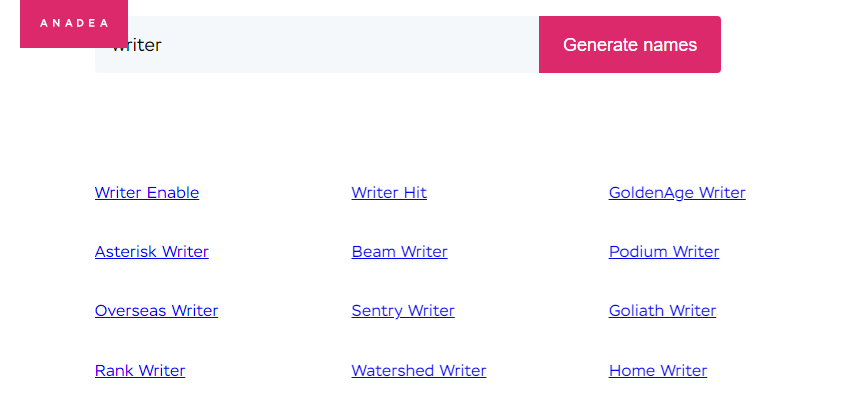Viewport: 850px width, 407px height.
Task: Select the Overseas Writer name
Action: [x=157, y=311]
